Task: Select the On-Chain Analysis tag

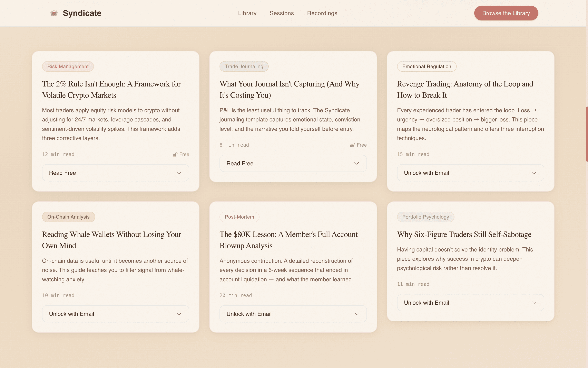Action: click(68, 217)
